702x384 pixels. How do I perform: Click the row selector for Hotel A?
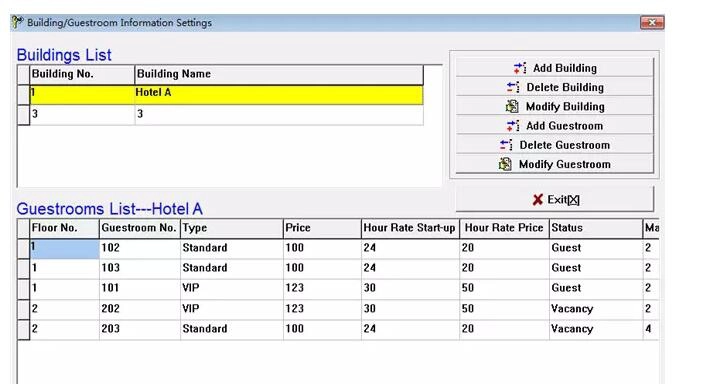23,94
